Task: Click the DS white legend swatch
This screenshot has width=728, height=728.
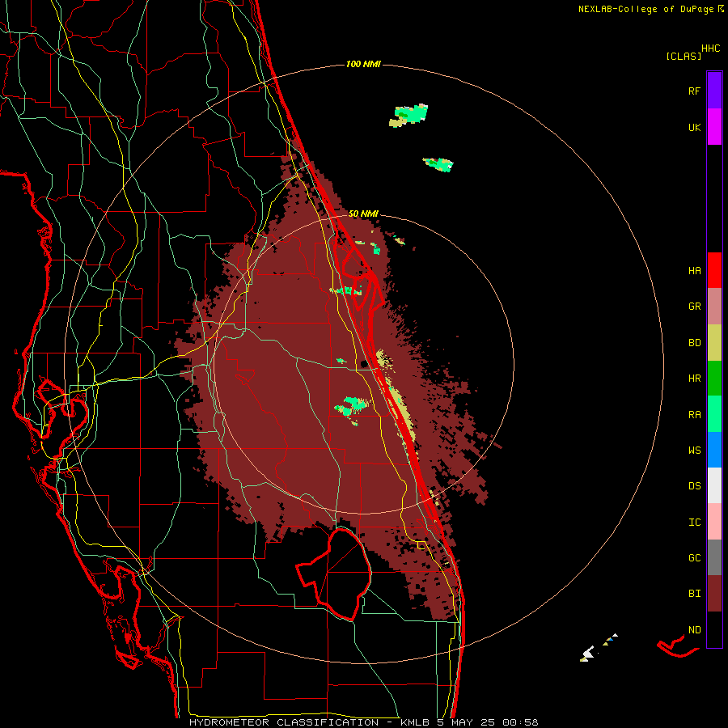Action: [714, 485]
